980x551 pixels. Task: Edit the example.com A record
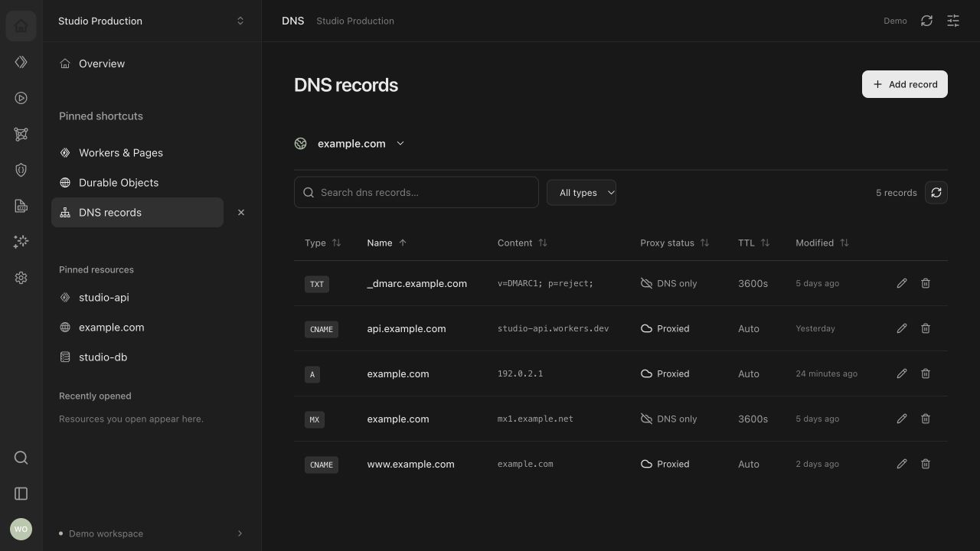[902, 373]
